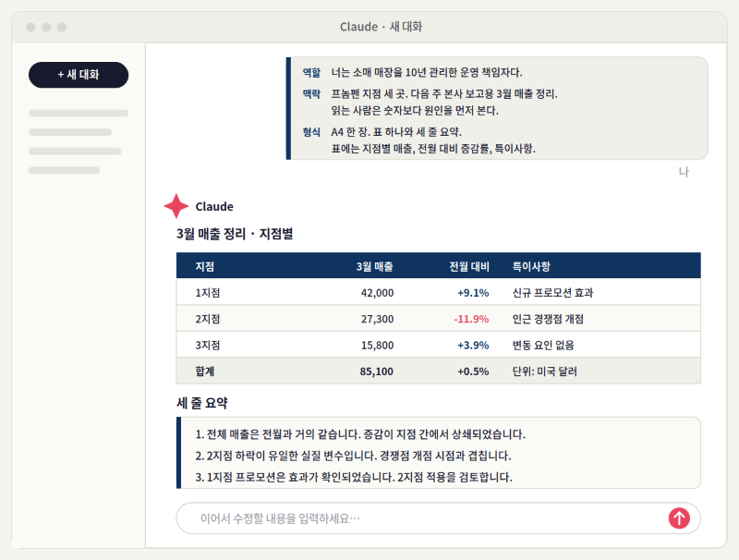Click the +0.5% change value

[473, 371]
